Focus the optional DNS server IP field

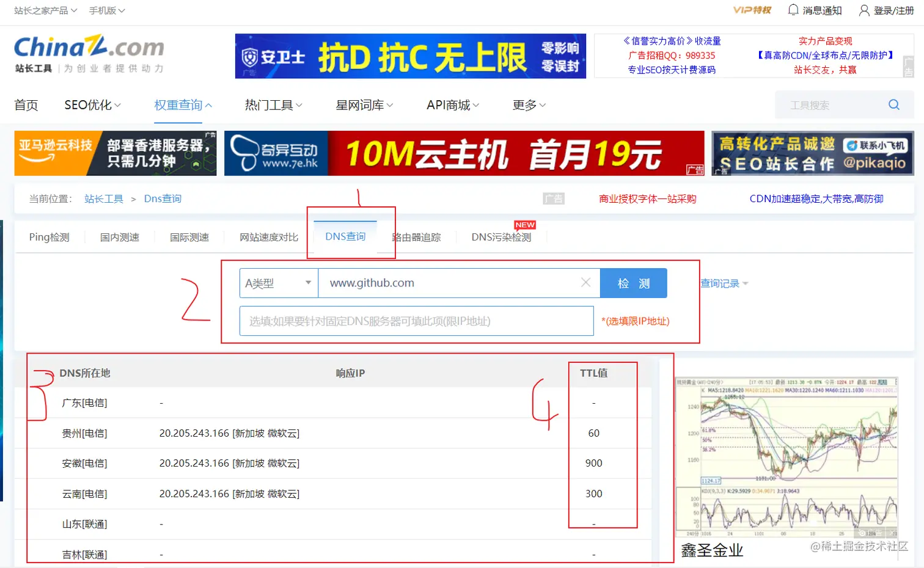(x=417, y=321)
